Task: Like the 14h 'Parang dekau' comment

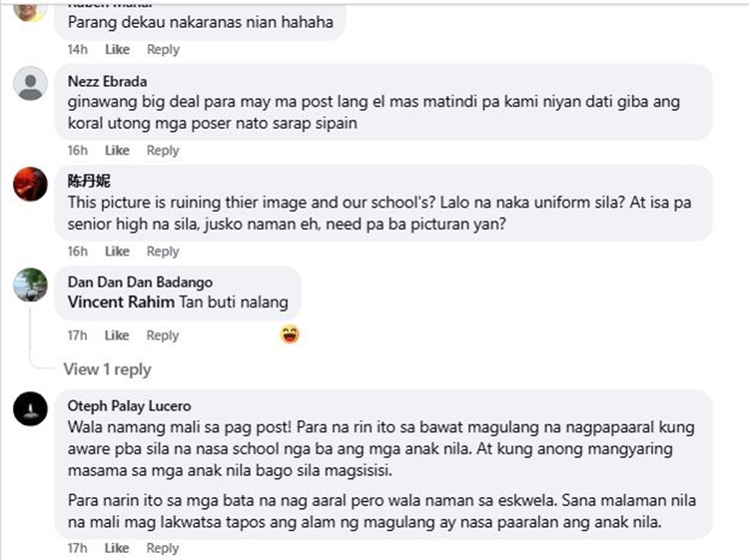Action: (117, 49)
